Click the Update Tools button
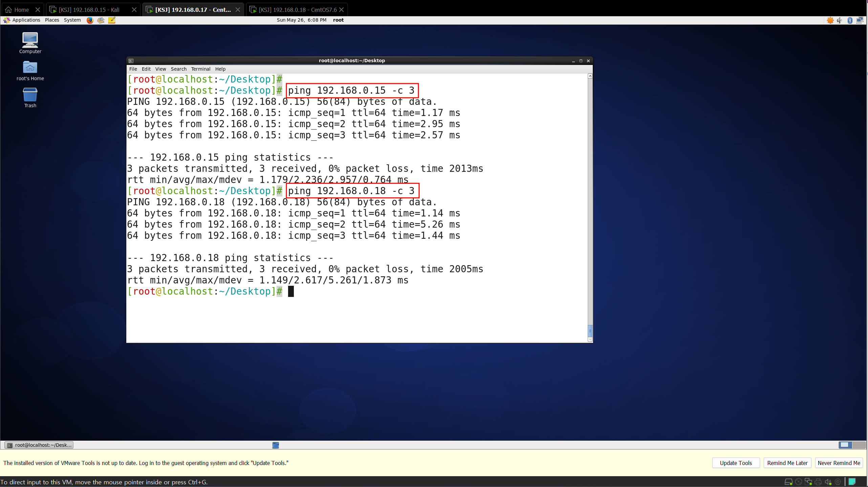The width and height of the screenshot is (868, 487). pyautogui.click(x=736, y=463)
